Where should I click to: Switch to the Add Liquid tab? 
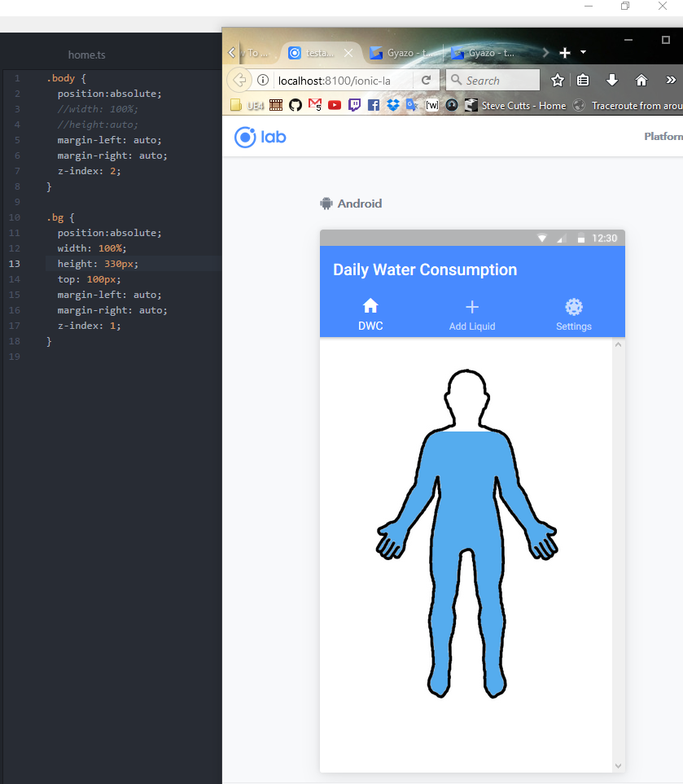(x=471, y=314)
